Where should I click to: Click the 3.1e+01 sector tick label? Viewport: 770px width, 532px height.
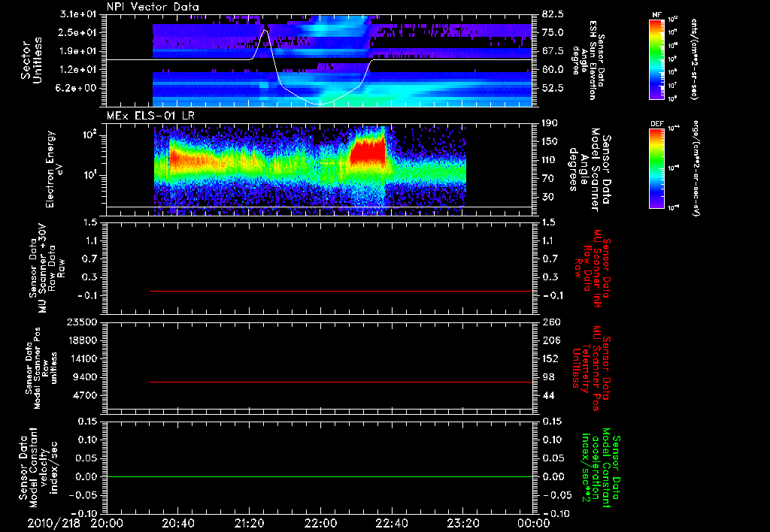(78, 14)
